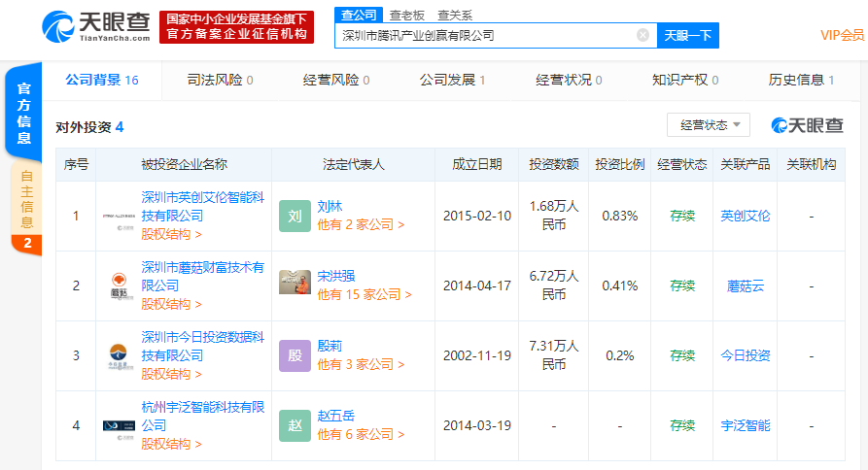
Task: Expand 他有 6 家公司 link
Action: pyautogui.click(x=361, y=435)
